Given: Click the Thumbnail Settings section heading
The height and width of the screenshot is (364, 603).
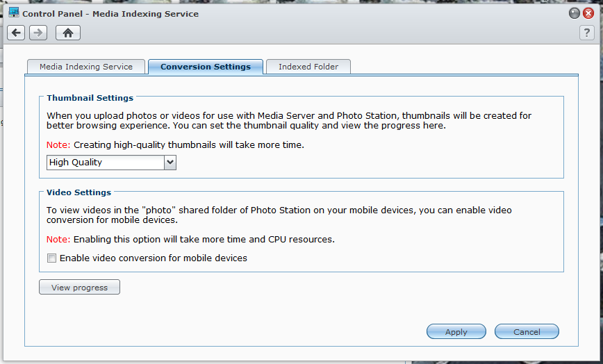Looking at the screenshot, I should tap(90, 98).
